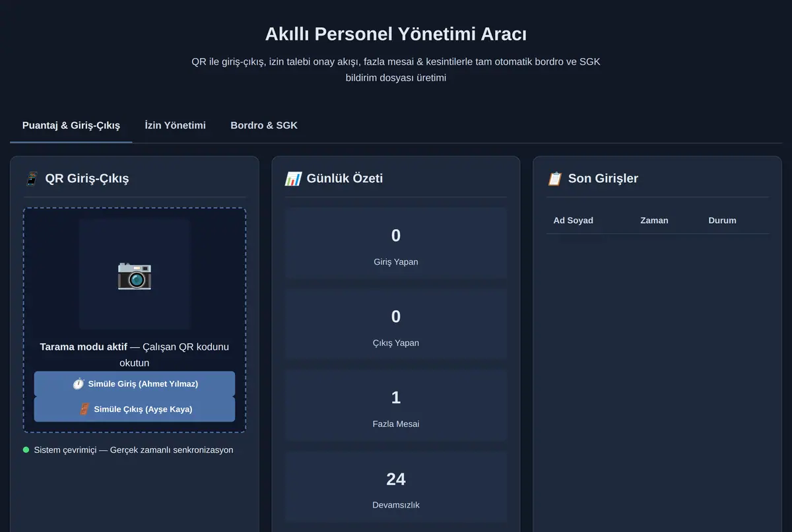Click Simüle Giriş (Ahmet Yılmaz) button

tap(135, 383)
